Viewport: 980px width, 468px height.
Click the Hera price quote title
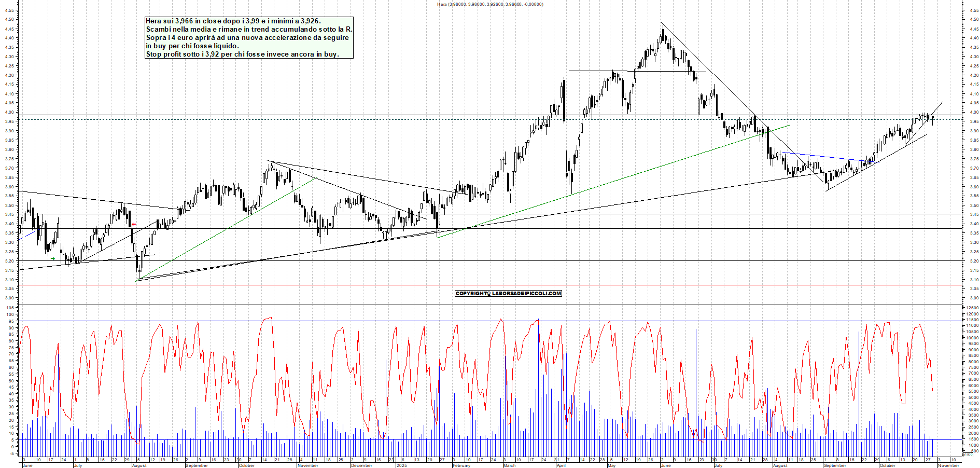pos(490,4)
